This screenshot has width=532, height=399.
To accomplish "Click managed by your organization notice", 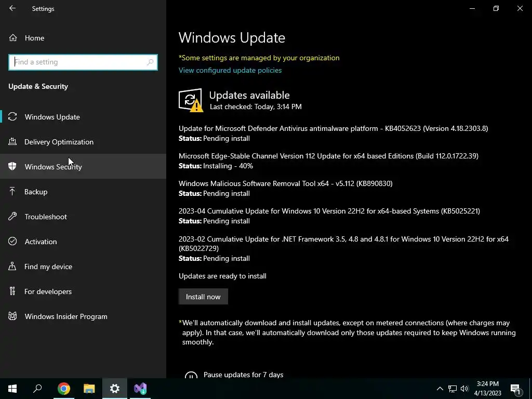I will point(259,58).
